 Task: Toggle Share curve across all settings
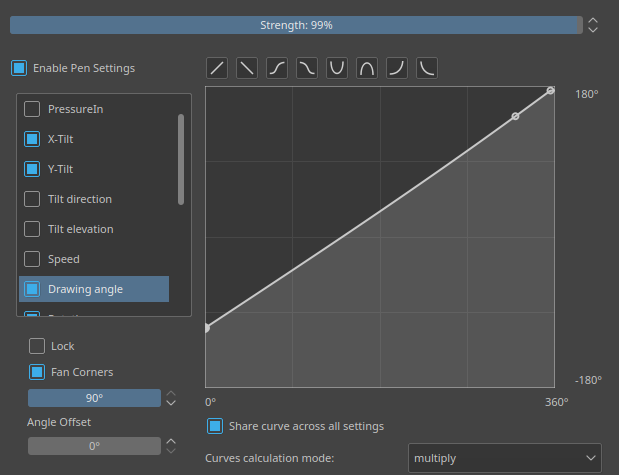coord(215,426)
